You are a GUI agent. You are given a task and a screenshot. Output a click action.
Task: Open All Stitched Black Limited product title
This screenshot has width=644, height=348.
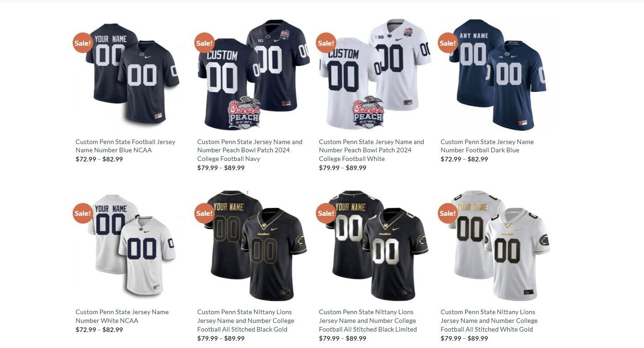point(367,321)
